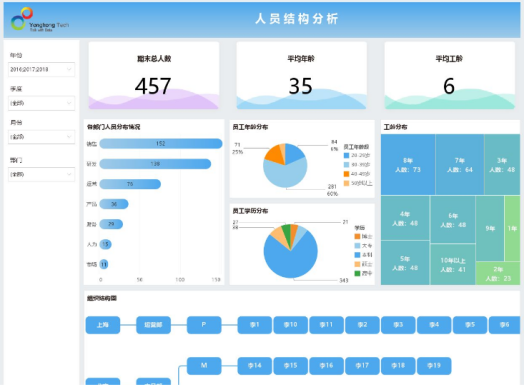Click the bar showing 152 in the department chart
The width and height of the screenshot is (524, 388).
coord(161,144)
